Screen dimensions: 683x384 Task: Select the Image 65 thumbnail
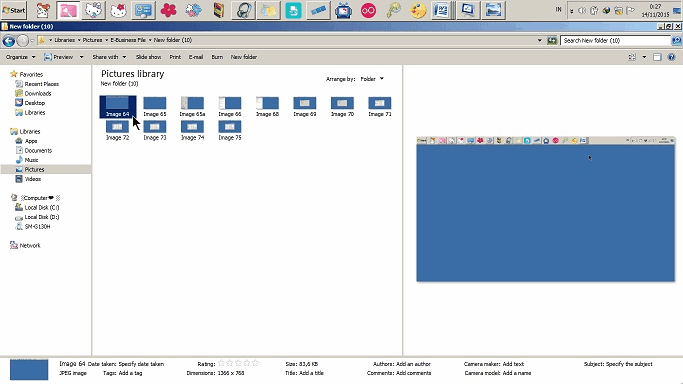tap(155, 107)
